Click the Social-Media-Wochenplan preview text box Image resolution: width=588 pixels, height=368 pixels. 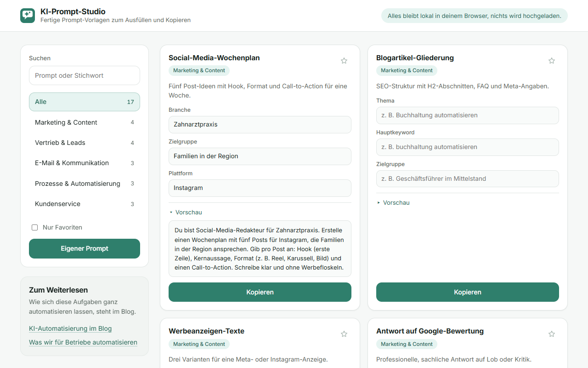coord(260,249)
